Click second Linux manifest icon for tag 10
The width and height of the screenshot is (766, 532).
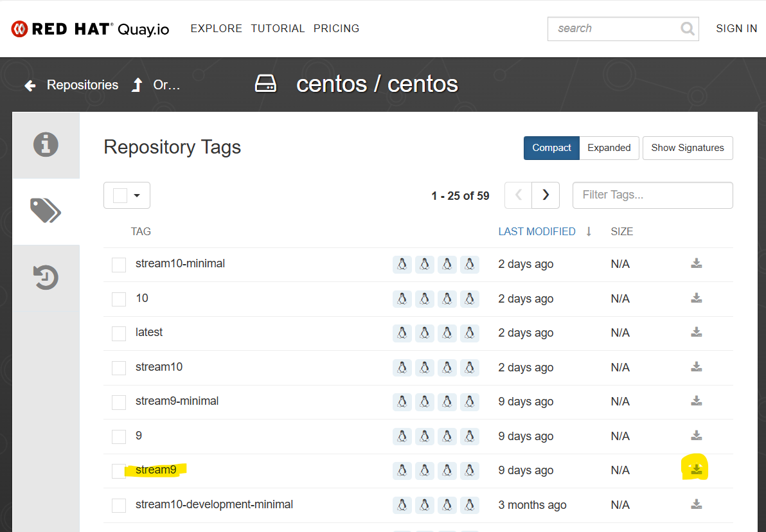click(425, 299)
